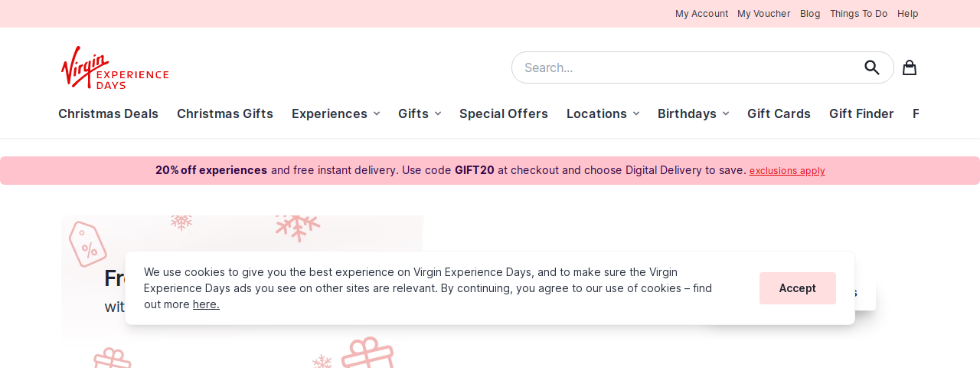Expand the Gifts dropdown chevron
Screen dimensions: 980x368
pos(438,113)
